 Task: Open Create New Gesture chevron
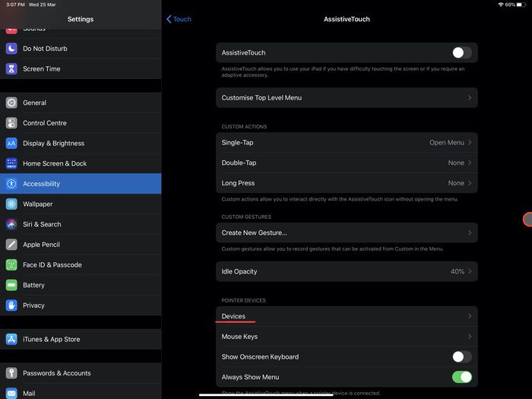[470, 233]
